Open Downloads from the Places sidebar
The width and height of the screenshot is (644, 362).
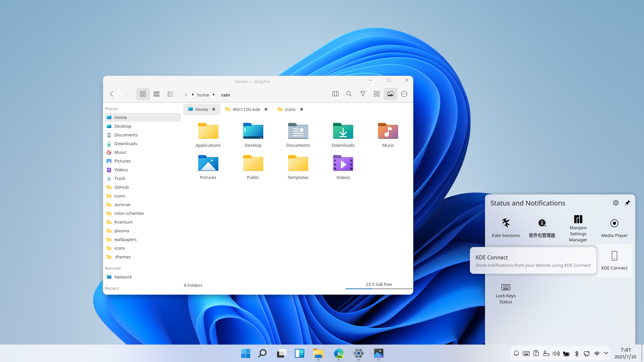coord(125,143)
